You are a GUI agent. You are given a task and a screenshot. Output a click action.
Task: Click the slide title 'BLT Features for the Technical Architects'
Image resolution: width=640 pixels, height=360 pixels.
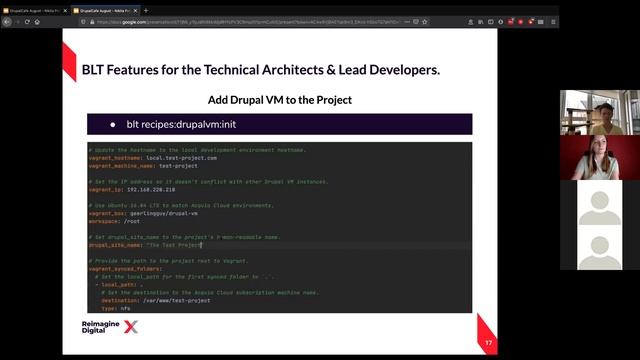(261, 70)
